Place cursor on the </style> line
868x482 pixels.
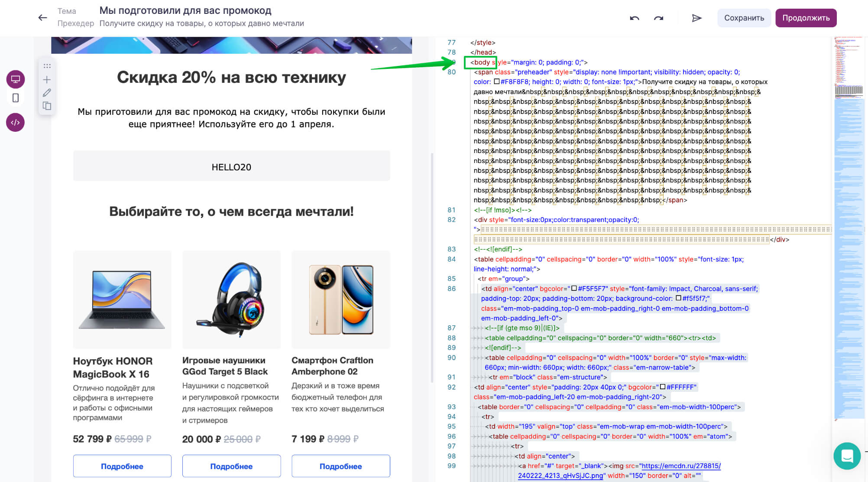tap(483, 42)
